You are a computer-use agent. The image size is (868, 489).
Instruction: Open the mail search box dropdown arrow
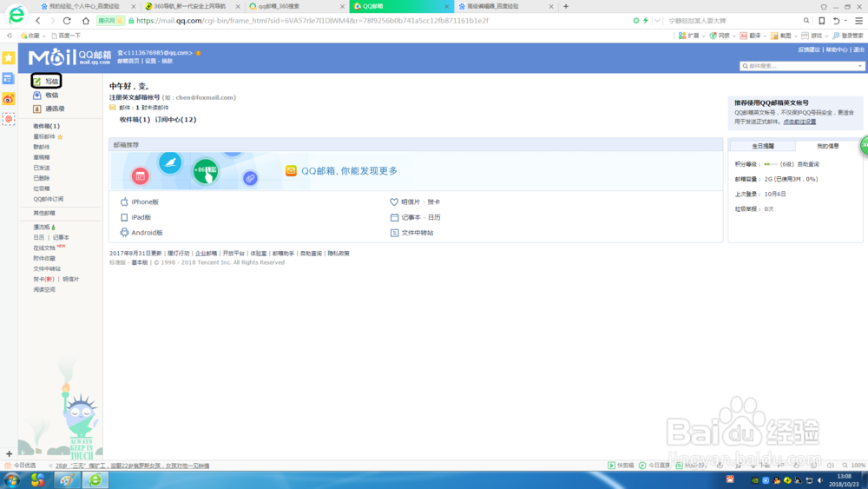859,66
